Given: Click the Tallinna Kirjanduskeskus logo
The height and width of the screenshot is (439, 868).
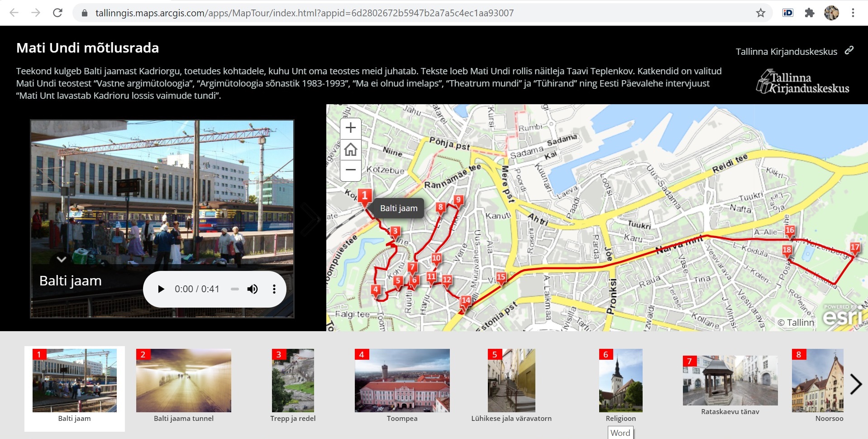Looking at the screenshot, I should (x=802, y=82).
